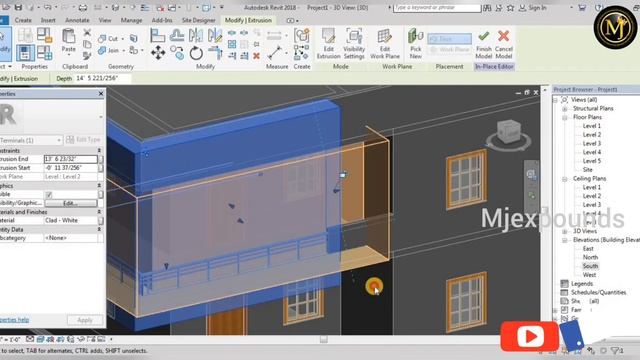Open the View ribbon tab
Image resolution: width=640 pixels, height=360 pixels.
click(104, 20)
